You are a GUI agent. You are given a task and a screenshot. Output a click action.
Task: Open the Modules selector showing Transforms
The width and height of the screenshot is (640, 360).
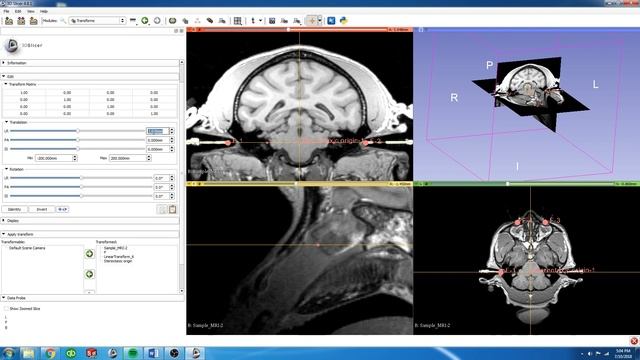(x=97, y=20)
